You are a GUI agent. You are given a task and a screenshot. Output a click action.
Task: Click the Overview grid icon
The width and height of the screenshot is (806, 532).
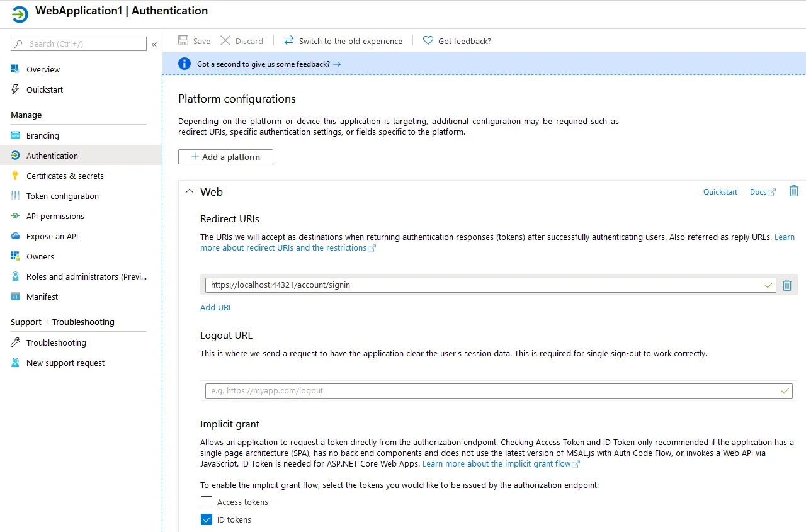[15, 69]
